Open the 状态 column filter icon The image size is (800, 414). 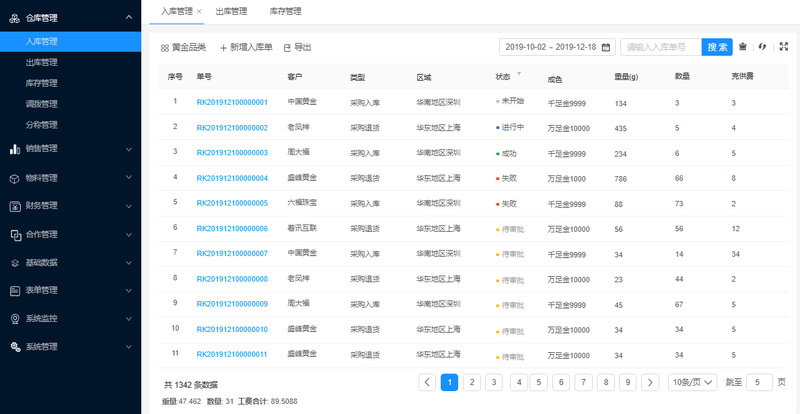[x=519, y=74]
